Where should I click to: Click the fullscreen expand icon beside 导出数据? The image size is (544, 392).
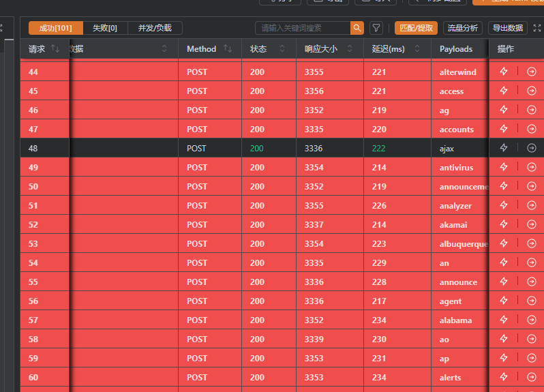[x=537, y=28]
